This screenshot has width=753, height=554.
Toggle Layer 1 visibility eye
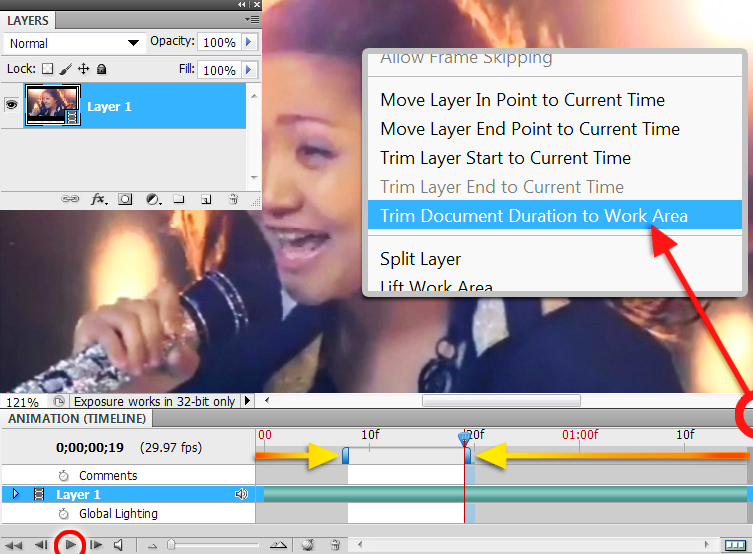pos(12,104)
